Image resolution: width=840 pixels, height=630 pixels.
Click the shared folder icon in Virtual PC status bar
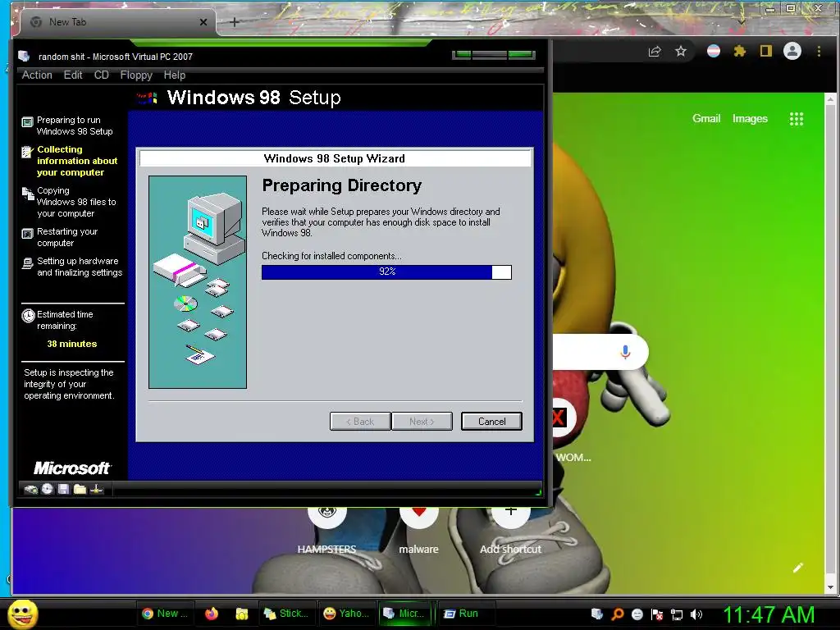[x=80, y=489]
